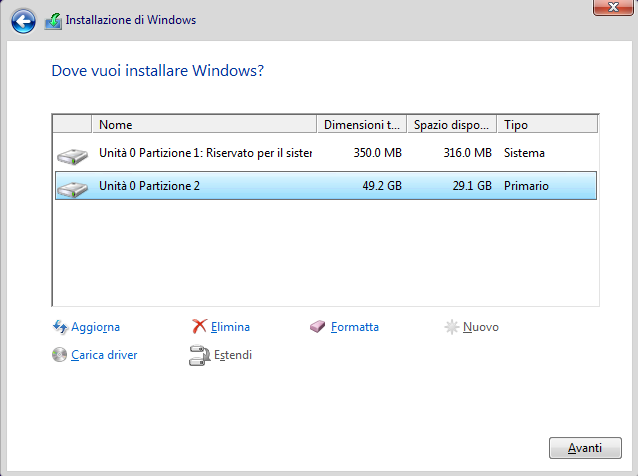
Task: Proceed with the Avanti button
Action: pyautogui.click(x=585, y=448)
